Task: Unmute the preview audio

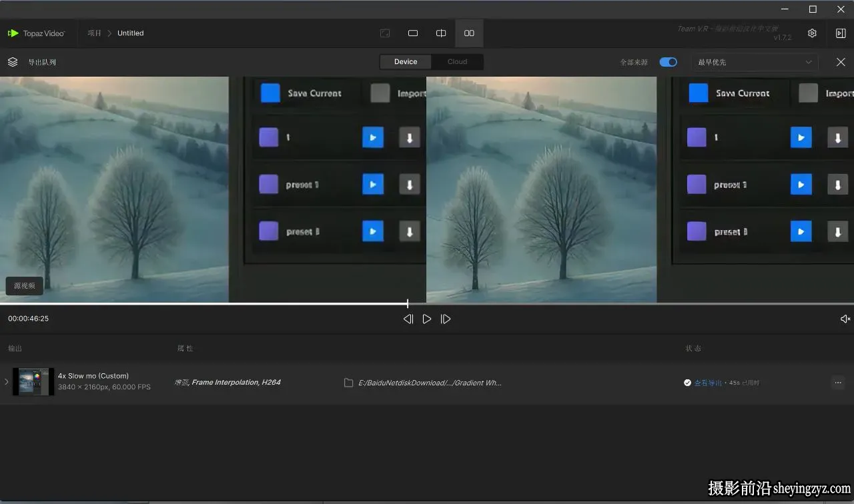Action: (845, 319)
